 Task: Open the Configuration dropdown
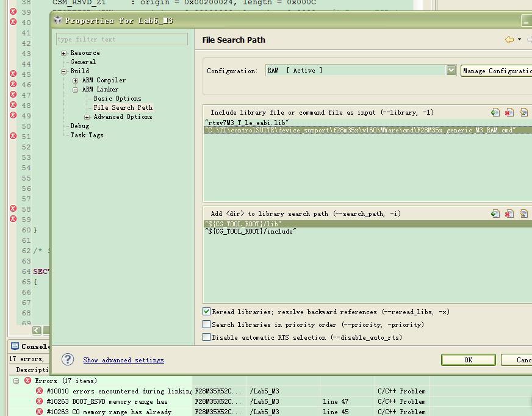[x=451, y=70]
